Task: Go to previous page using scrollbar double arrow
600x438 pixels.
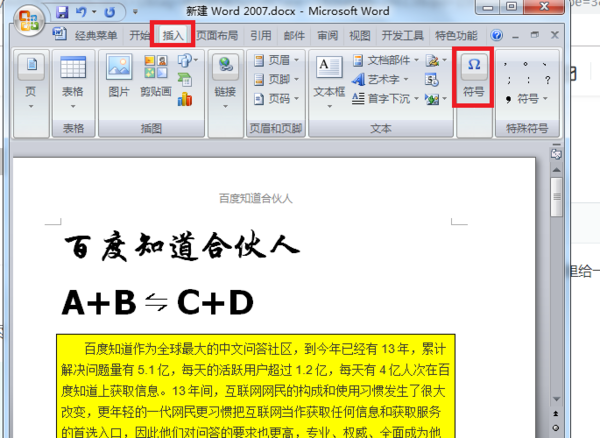Action: pyautogui.click(x=556, y=414)
